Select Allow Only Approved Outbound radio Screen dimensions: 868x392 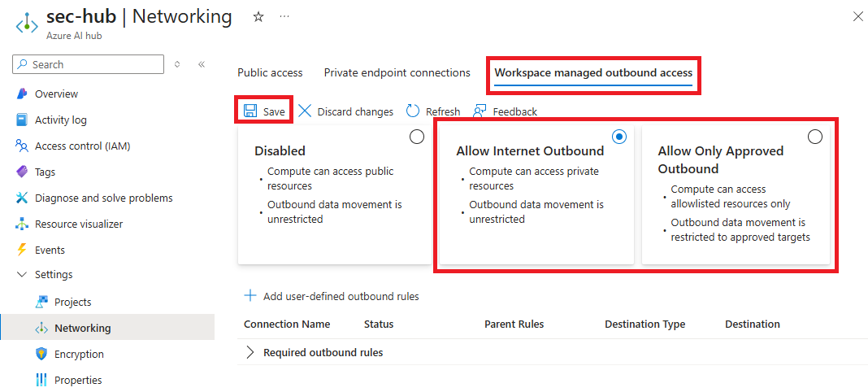click(815, 137)
